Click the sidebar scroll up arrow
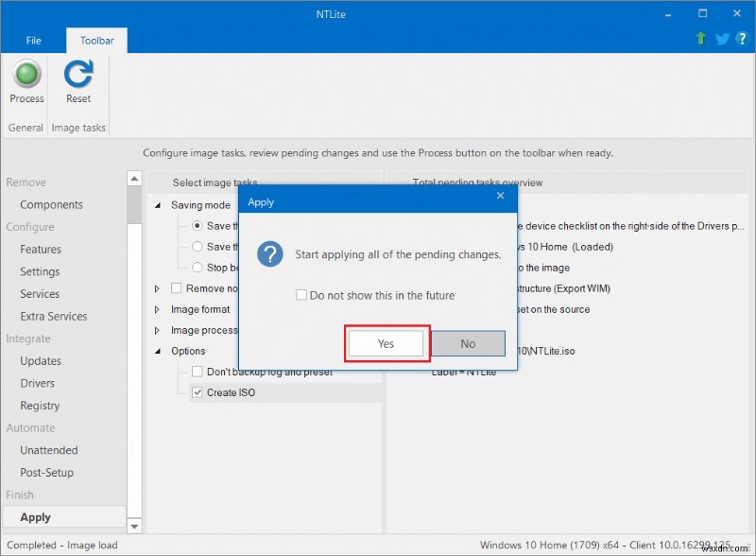 click(134, 179)
